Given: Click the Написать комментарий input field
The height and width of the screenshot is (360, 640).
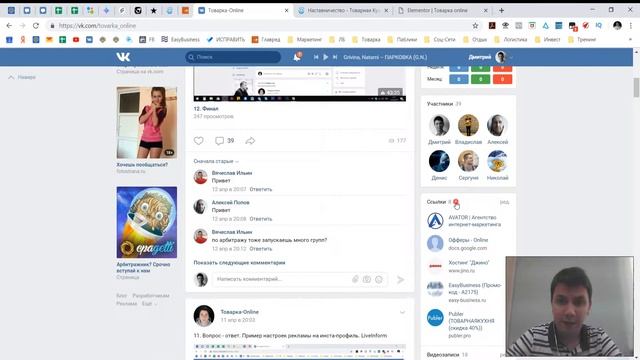Looking at the screenshot, I should coord(300,279).
